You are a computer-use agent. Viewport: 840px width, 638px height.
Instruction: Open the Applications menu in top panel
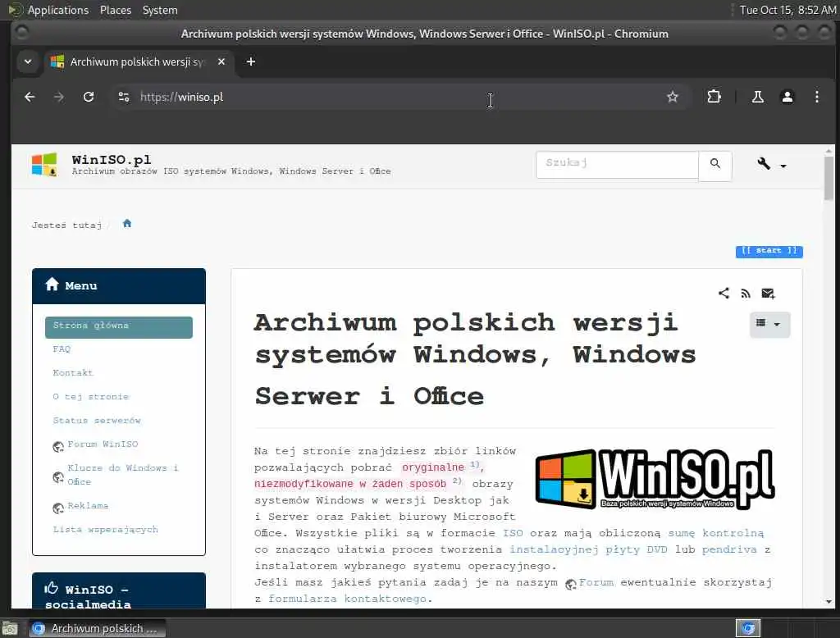point(58,10)
